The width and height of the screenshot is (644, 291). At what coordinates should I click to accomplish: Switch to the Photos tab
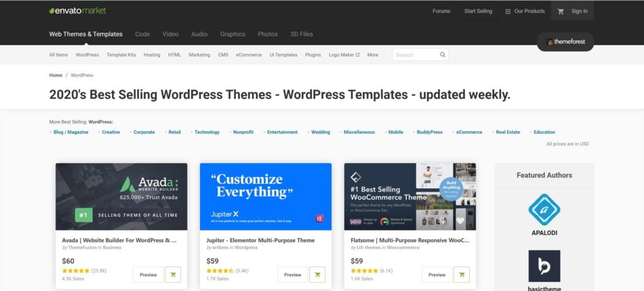click(x=268, y=34)
